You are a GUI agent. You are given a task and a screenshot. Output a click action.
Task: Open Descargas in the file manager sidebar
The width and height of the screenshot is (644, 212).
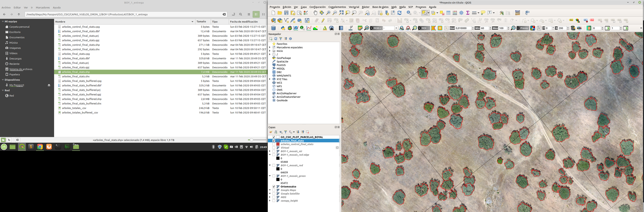click(x=15, y=59)
